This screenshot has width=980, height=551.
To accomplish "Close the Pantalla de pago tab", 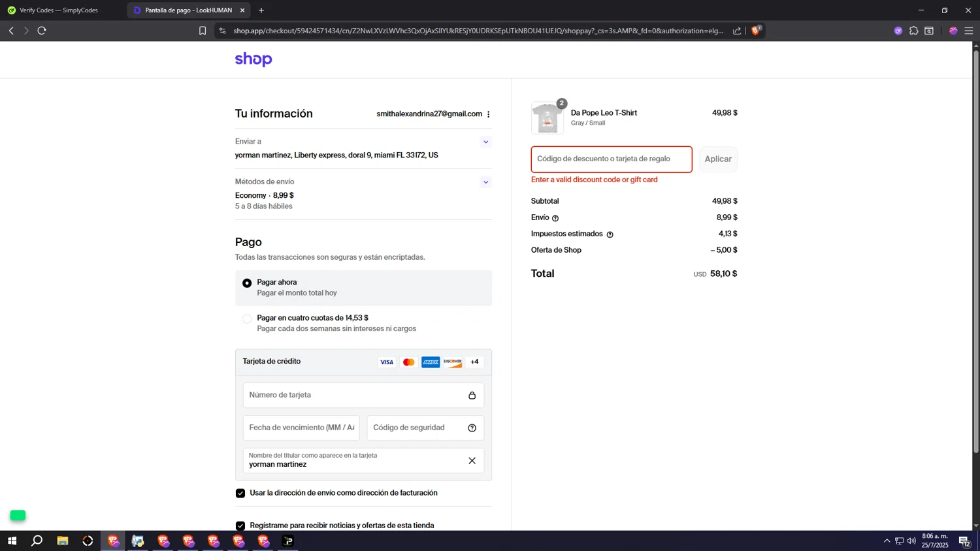I will 242,10.
